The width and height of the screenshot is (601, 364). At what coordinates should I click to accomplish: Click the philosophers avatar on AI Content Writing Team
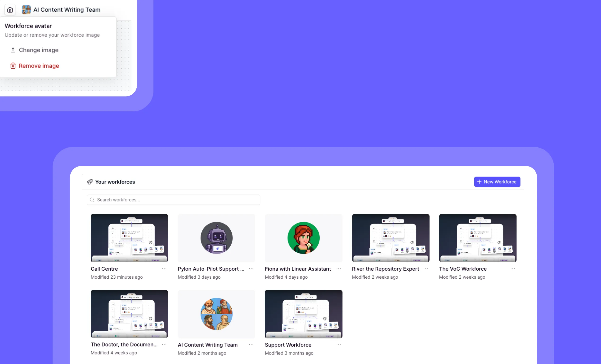tap(216, 314)
